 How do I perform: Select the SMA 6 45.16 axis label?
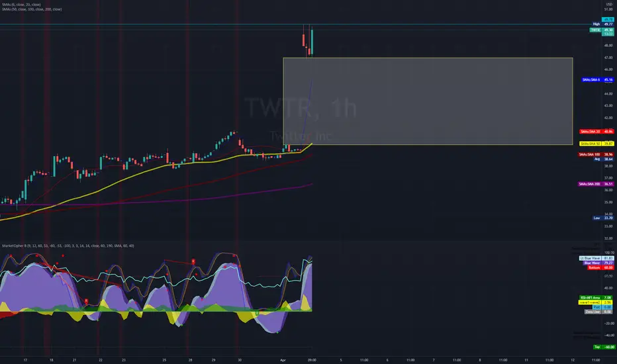(597, 79)
